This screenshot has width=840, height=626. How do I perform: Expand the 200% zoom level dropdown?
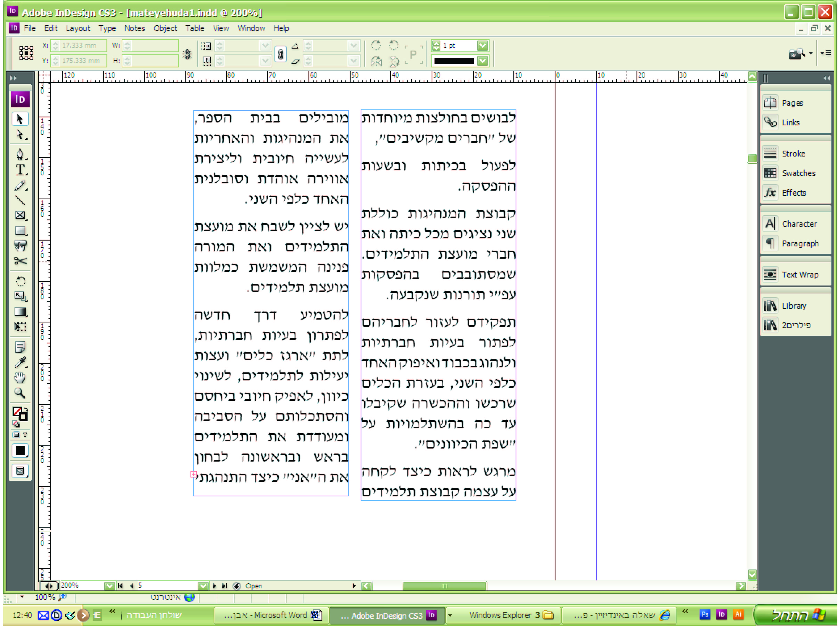point(109,586)
